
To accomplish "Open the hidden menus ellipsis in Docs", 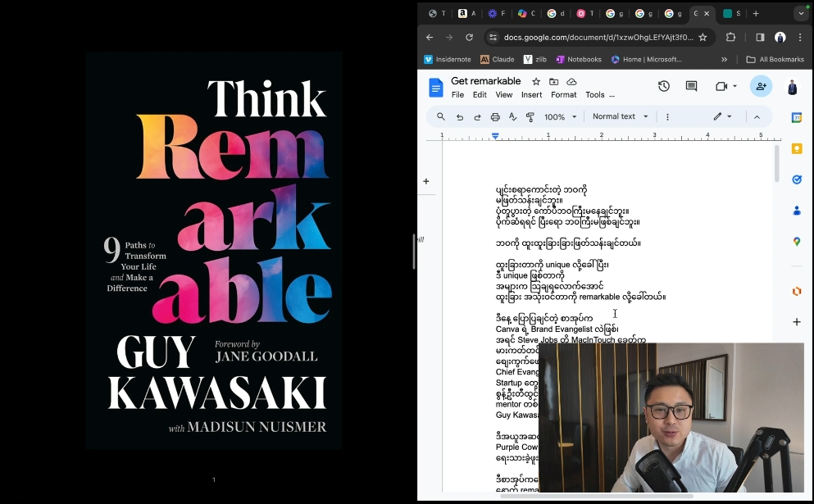I will pos(612,95).
